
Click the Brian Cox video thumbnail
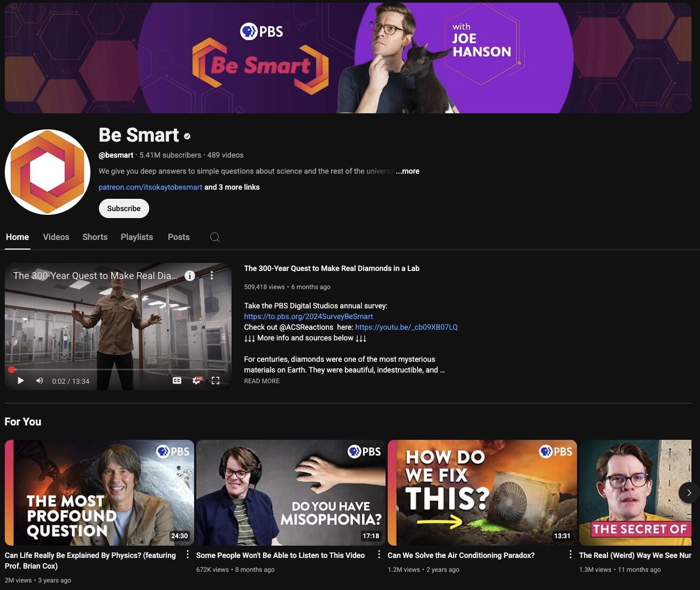pyautogui.click(x=99, y=493)
